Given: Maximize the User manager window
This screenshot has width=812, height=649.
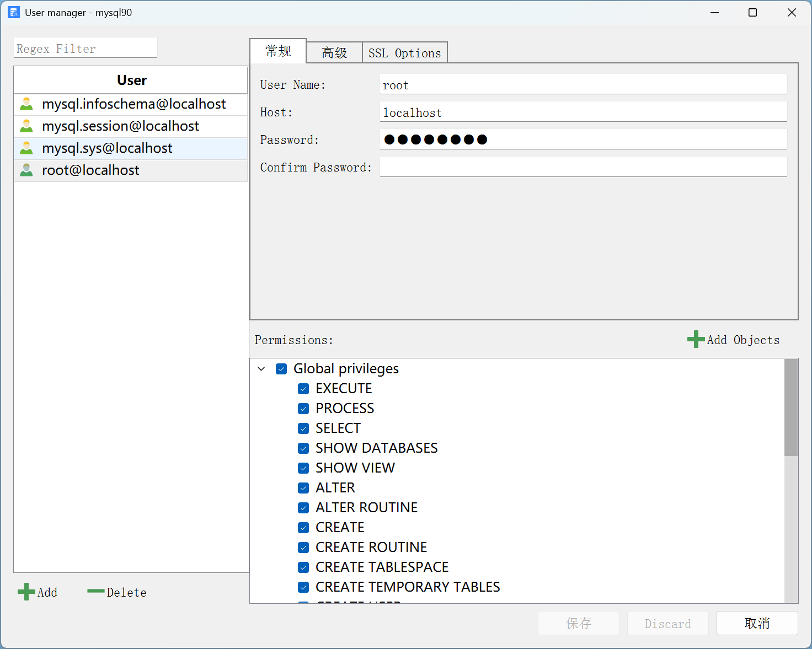Looking at the screenshot, I should point(752,12).
